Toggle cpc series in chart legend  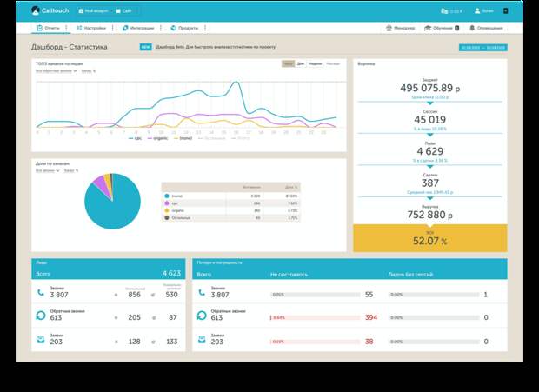pos(135,137)
